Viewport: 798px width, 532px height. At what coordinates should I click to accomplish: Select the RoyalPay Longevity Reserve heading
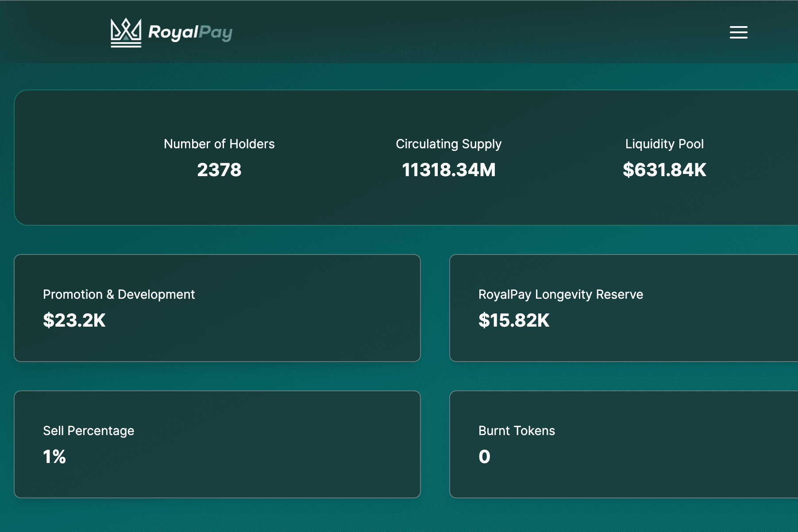click(560, 294)
